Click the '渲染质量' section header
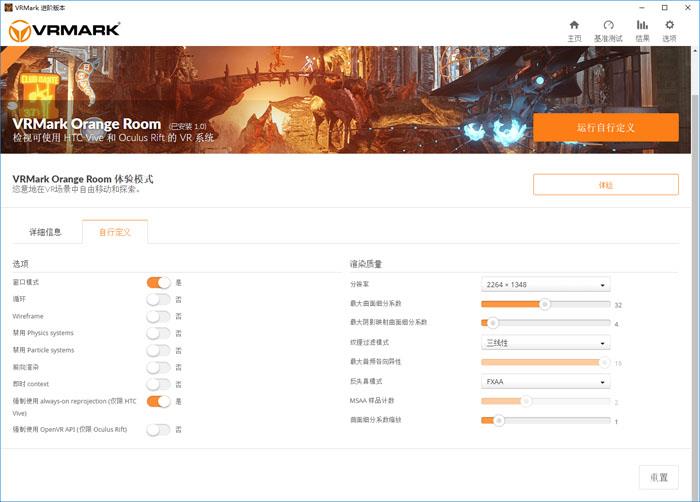This screenshot has width=700, height=502. coord(366,264)
